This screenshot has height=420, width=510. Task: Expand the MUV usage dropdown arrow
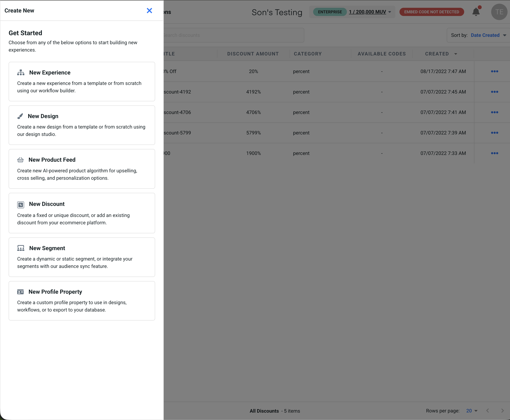(x=389, y=12)
